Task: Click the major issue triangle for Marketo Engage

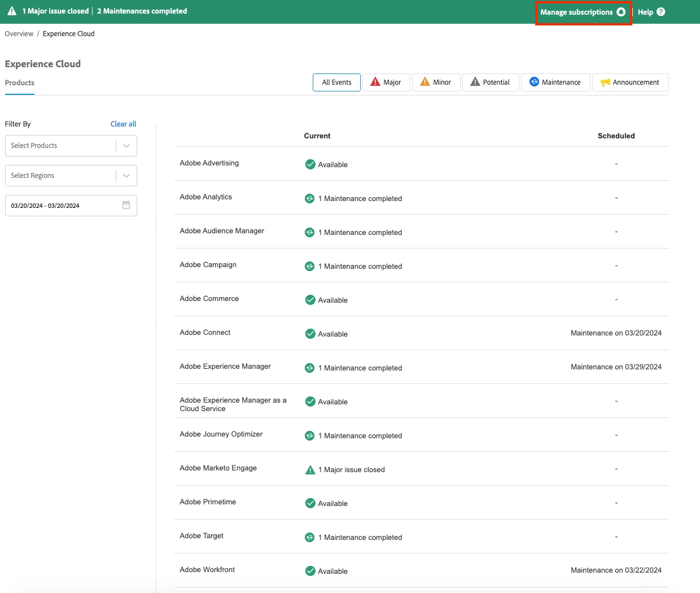Action: click(310, 469)
